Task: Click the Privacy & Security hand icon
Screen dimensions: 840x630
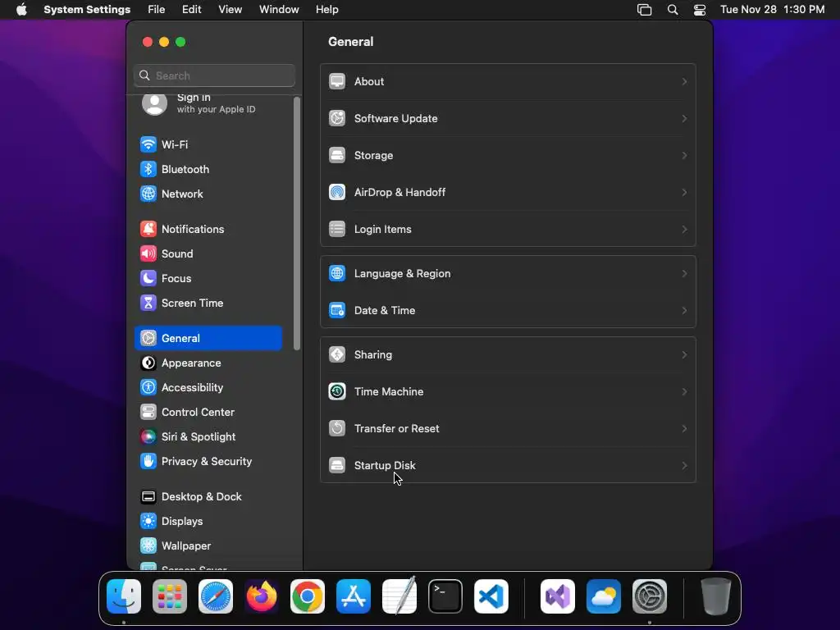Action: (148, 462)
